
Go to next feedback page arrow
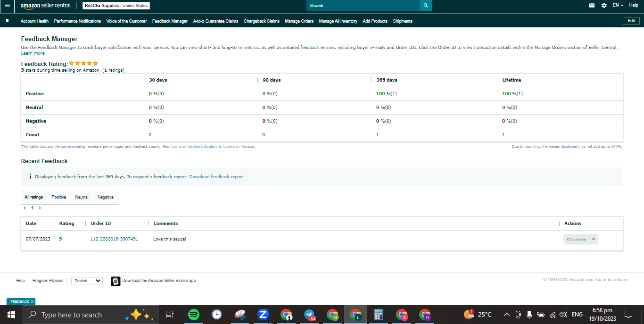pos(40,208)
